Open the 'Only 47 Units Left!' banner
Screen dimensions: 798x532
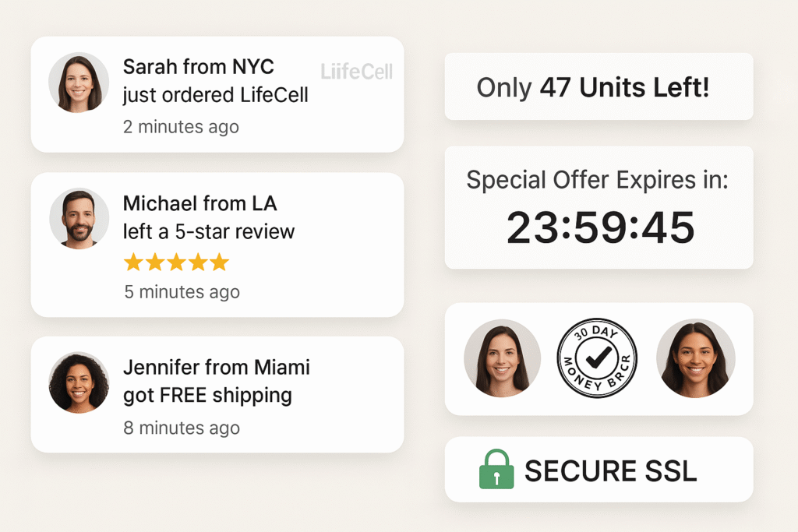click(599, 86)
